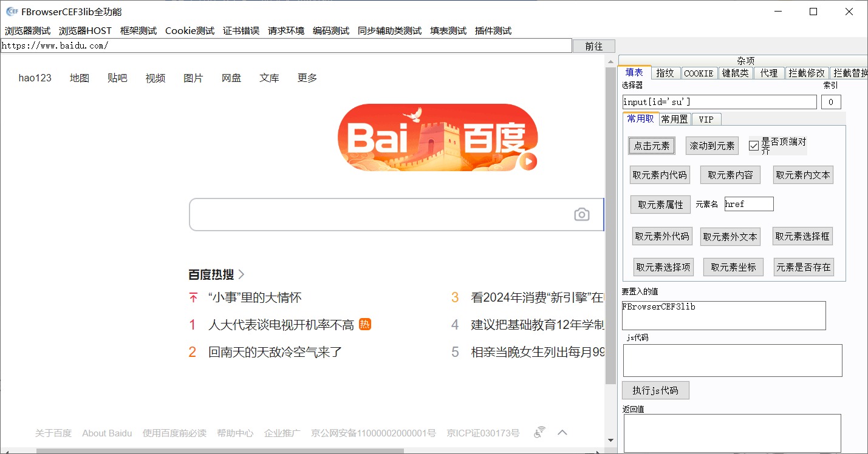Screen dimensions: 868x454
Task: Play the Baidu doodle animation button
Action: (x=528, y=161)
